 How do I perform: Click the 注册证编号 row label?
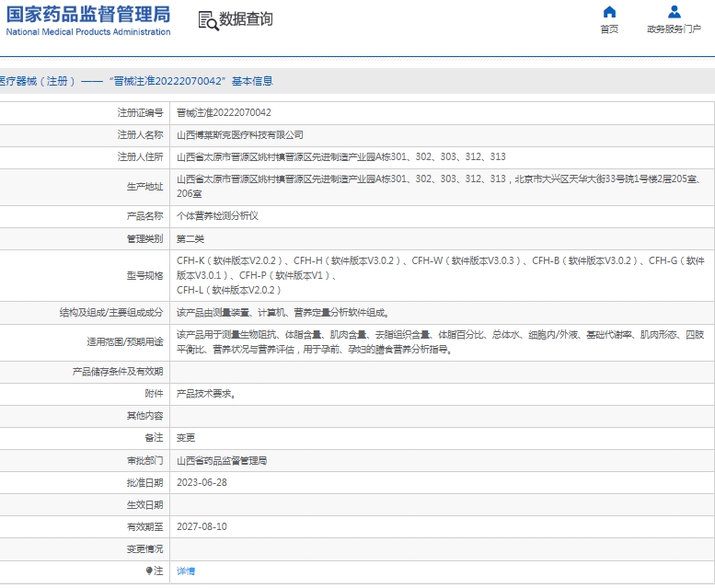tap(140, 112)
